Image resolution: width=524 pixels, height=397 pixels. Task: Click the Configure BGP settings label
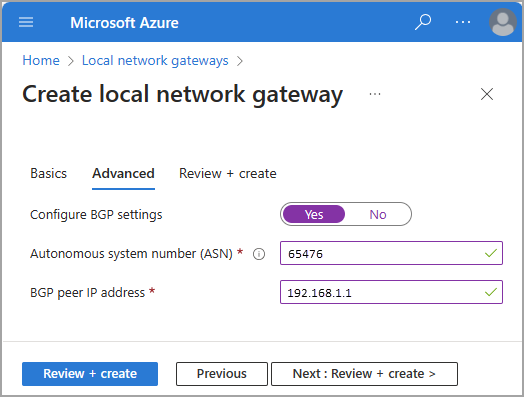tap(96, 215)
